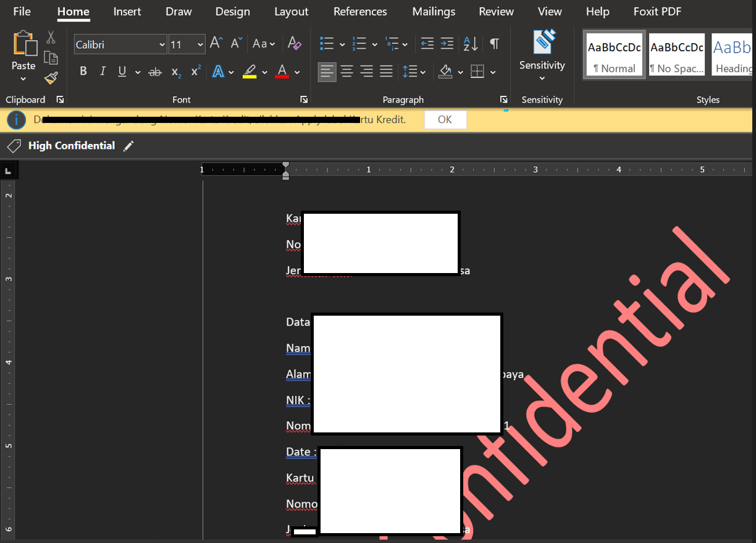
Task: Click the Cut scissors icon
Action: (51, 37)
